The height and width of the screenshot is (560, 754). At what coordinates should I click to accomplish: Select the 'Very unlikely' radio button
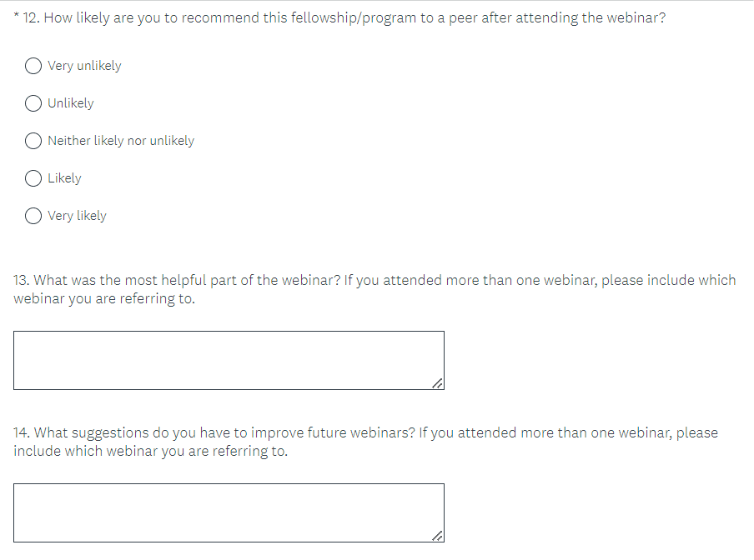click(x=34, y=66)
